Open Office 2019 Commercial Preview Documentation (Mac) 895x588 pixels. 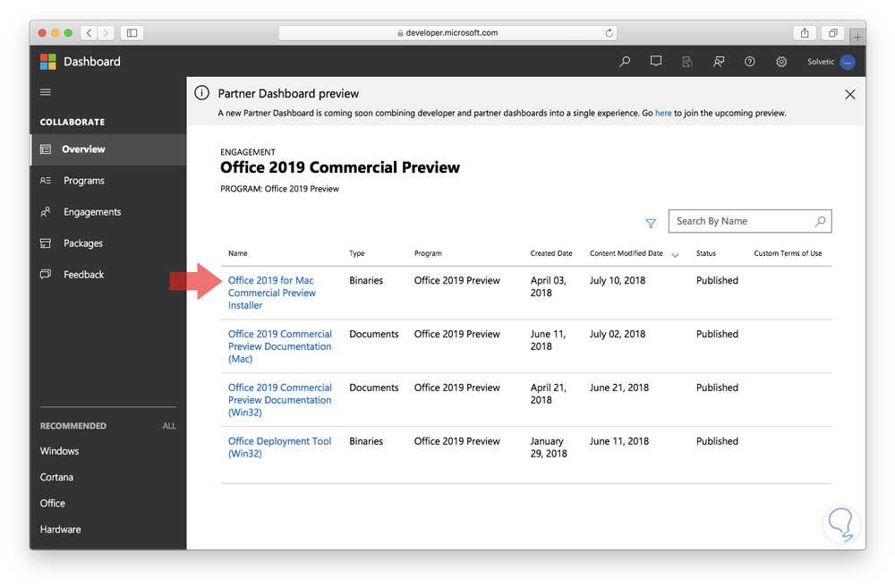(279, 346)
